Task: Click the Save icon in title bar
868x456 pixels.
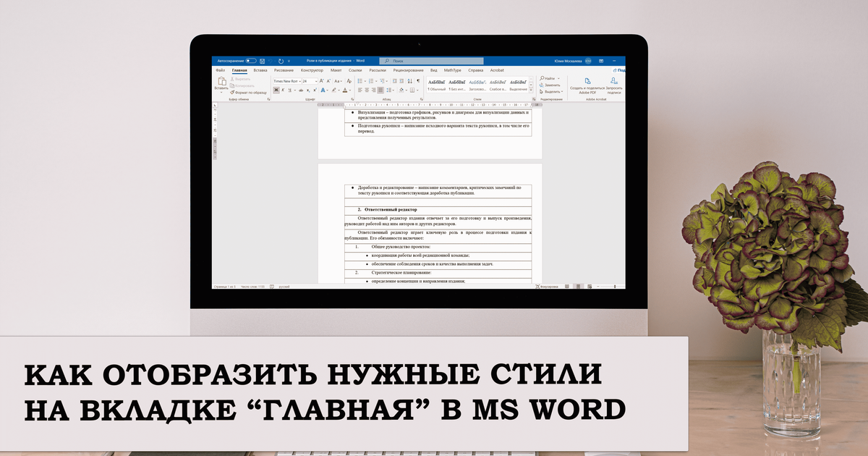Action: tap(263, 61)
